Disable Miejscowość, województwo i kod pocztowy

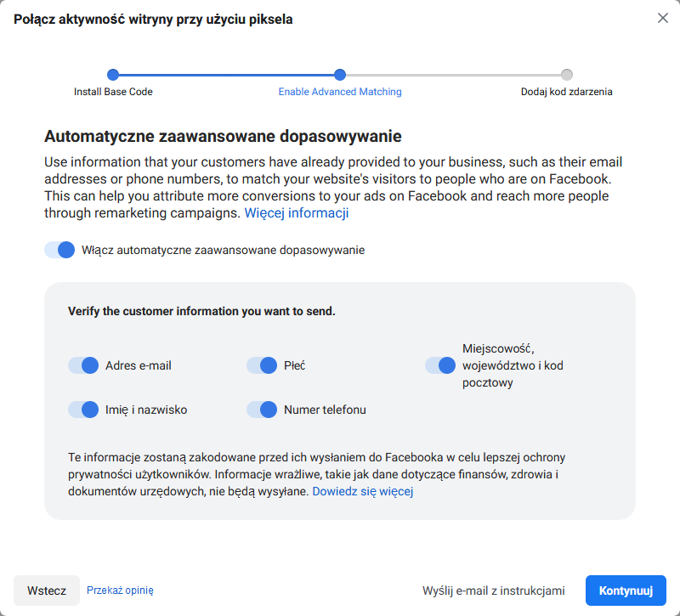(x=439, y=365)
